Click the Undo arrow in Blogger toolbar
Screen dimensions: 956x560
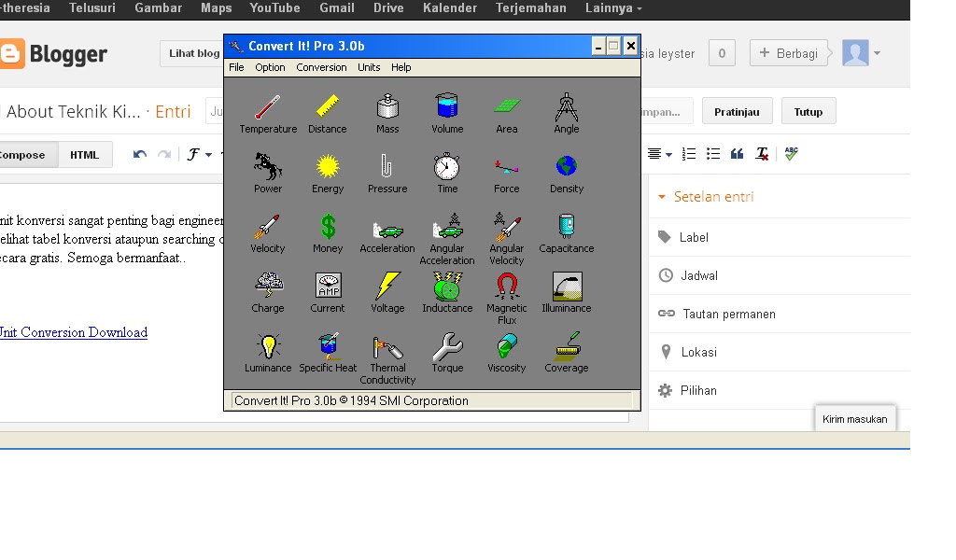140,154
